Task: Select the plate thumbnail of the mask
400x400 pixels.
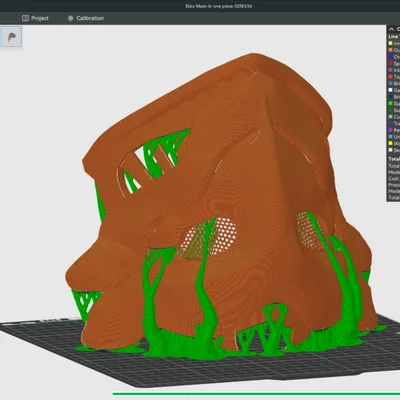Action: tap(11, 37)
